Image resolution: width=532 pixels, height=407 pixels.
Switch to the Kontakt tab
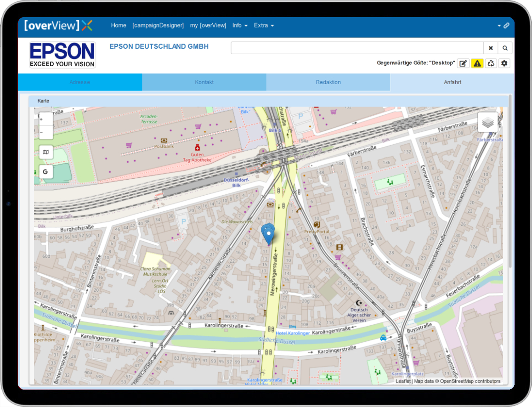[204, 82]
